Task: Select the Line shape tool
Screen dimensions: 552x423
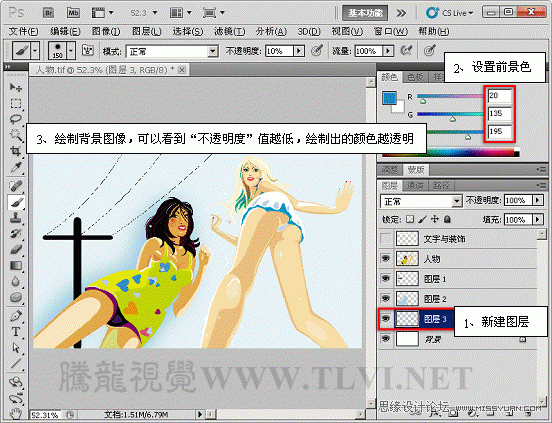Action: pyautogui.click(x=15, y=363)
